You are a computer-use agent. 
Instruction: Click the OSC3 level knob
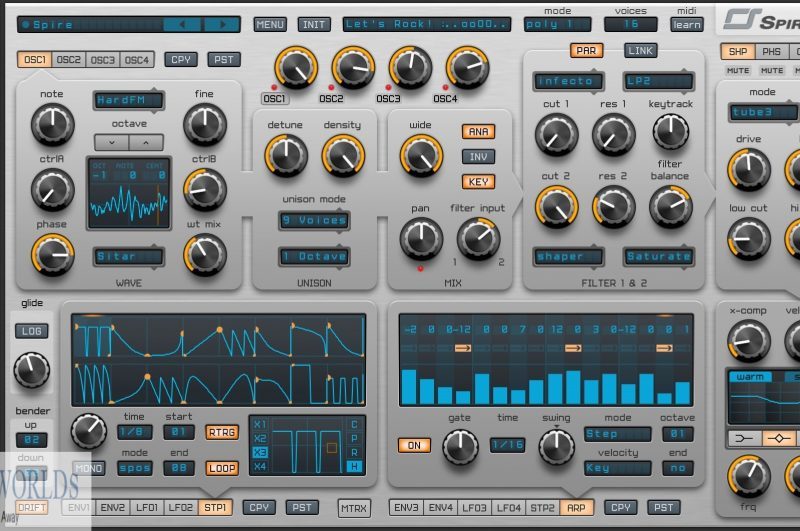[410, 68]
